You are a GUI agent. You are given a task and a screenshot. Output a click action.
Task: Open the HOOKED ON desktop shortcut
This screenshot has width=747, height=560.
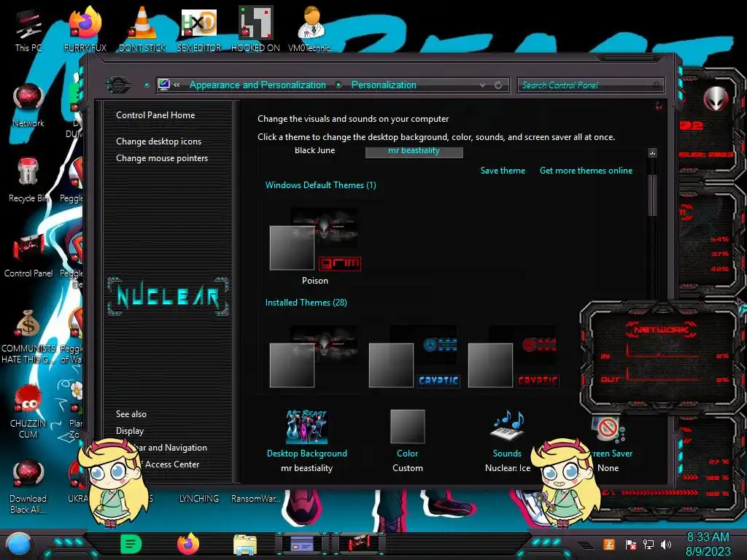coord(255,29)
